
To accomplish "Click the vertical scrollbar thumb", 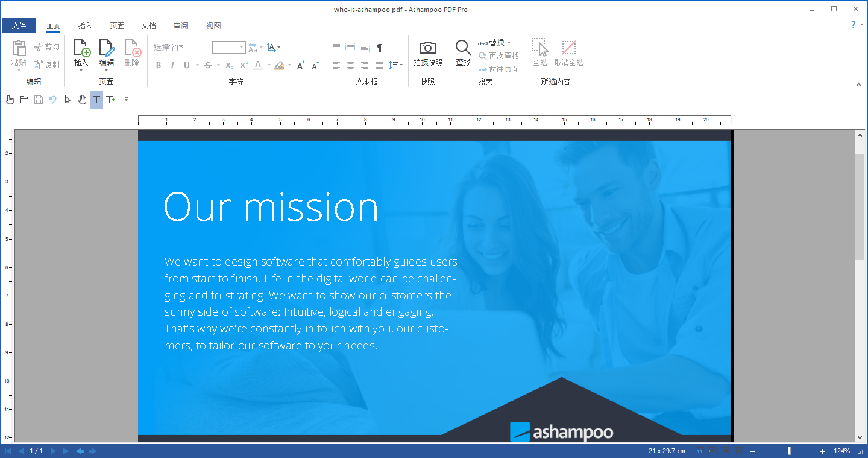I will (860, 207).
